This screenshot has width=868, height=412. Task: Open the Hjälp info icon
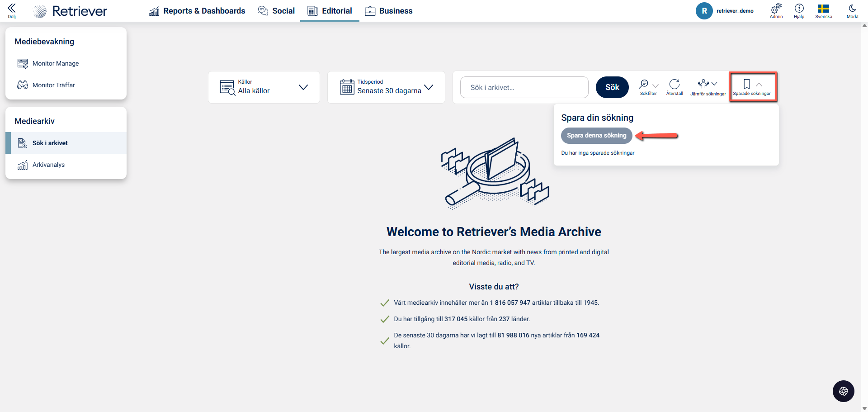point(799,11)
